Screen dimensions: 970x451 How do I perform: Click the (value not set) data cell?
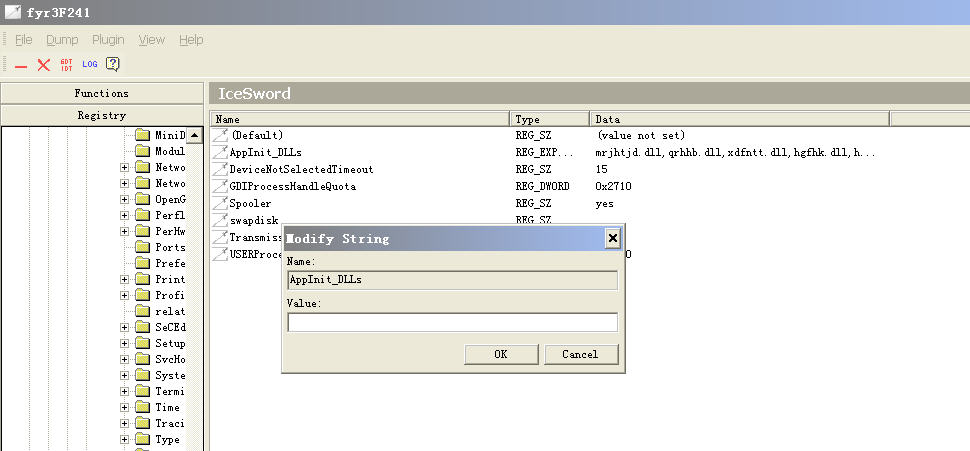point(641,135)
